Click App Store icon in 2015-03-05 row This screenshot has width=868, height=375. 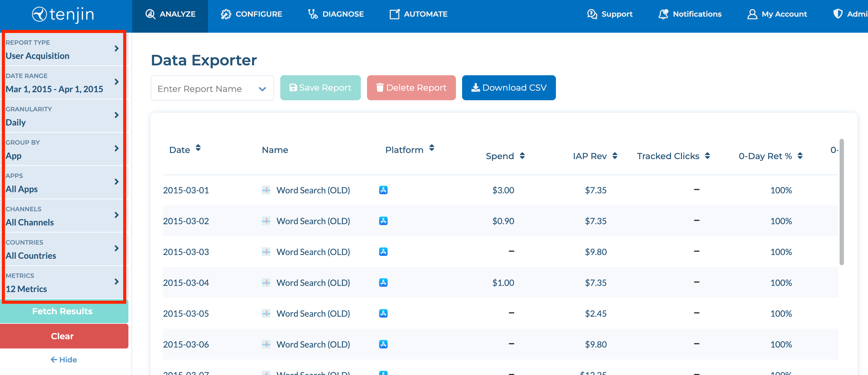point(383,313)
